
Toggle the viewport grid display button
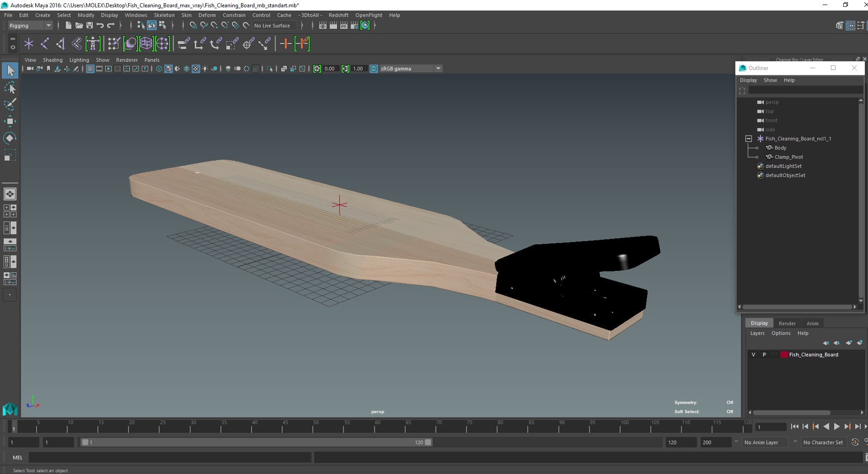[90, 69]
